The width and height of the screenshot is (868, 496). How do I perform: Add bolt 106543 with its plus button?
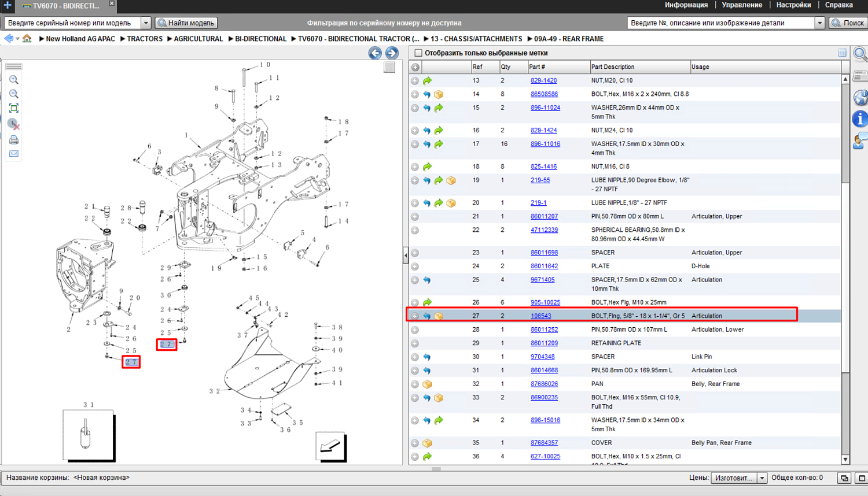tap(415, 316)
